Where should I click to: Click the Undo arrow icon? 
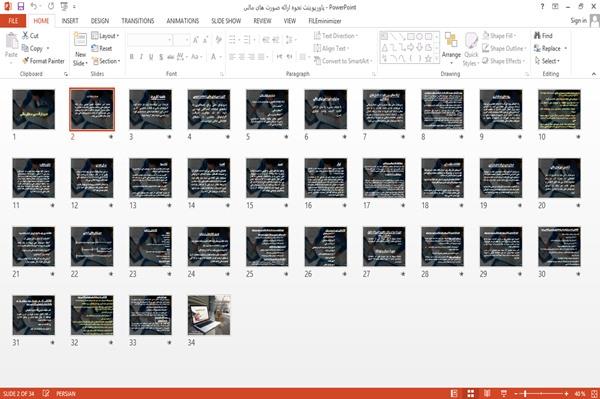33,7
